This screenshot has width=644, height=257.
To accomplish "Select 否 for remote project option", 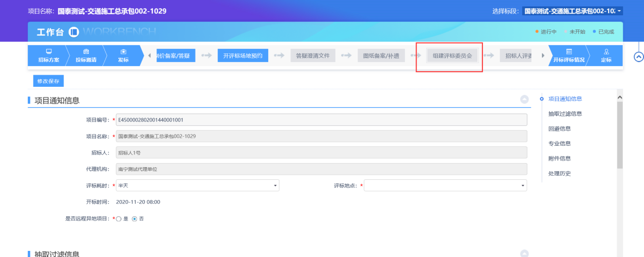I will [135, 219].
